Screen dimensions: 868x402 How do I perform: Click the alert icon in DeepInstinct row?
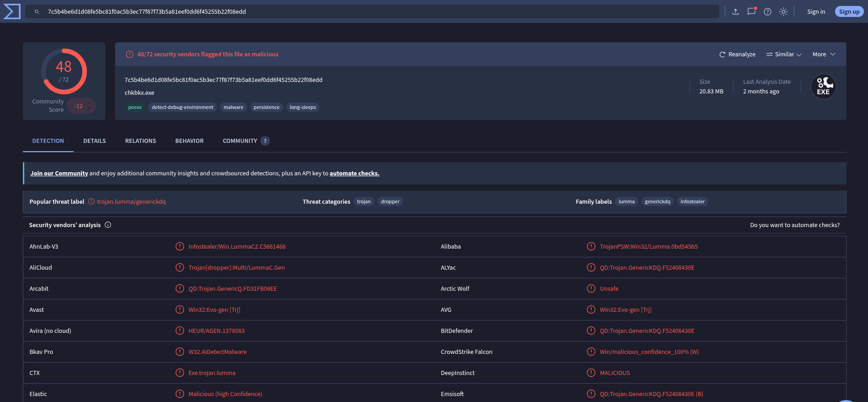click(x=591, y=373)
